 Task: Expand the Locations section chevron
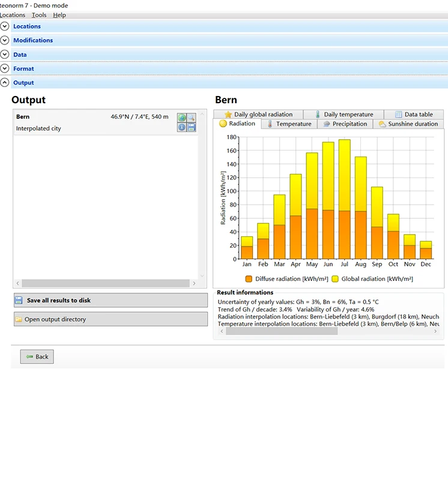tap(5, 26)
